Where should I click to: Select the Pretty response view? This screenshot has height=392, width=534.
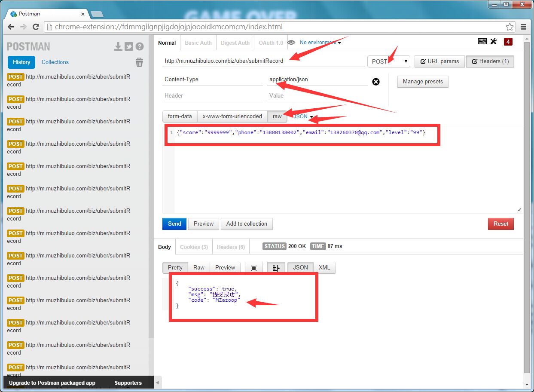[175, 268]
